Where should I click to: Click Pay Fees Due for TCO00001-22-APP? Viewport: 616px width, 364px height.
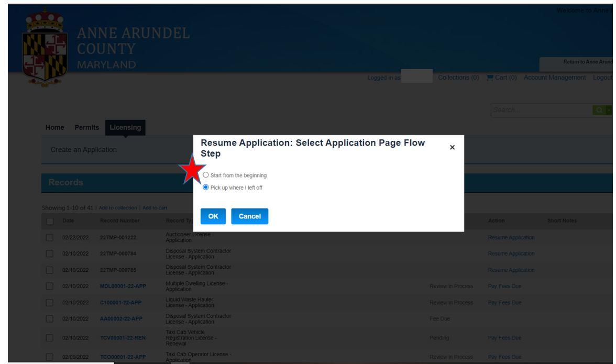click(504, 357)
